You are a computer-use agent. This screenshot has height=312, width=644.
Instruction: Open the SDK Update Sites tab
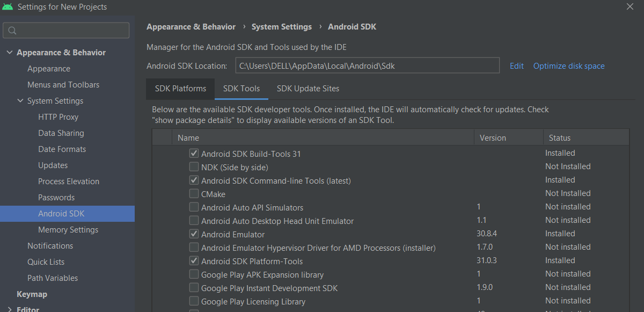pyautogui.click(x=308, y=89)
